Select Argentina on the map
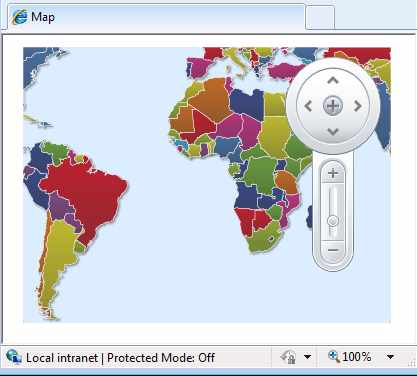Viewport: 417px width, 376px height. click(58, 260)
